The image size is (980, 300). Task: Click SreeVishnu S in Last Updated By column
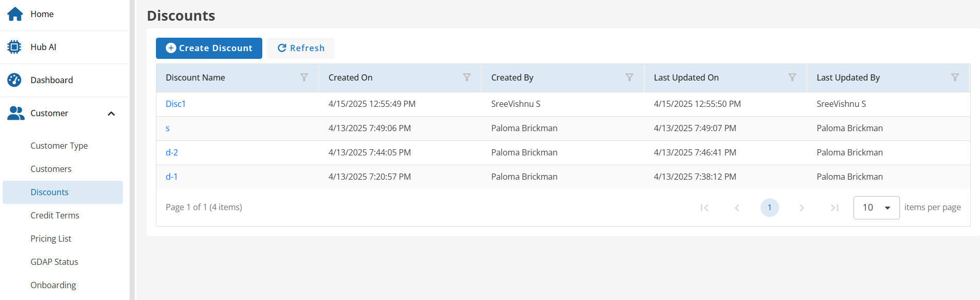[841, 104]
